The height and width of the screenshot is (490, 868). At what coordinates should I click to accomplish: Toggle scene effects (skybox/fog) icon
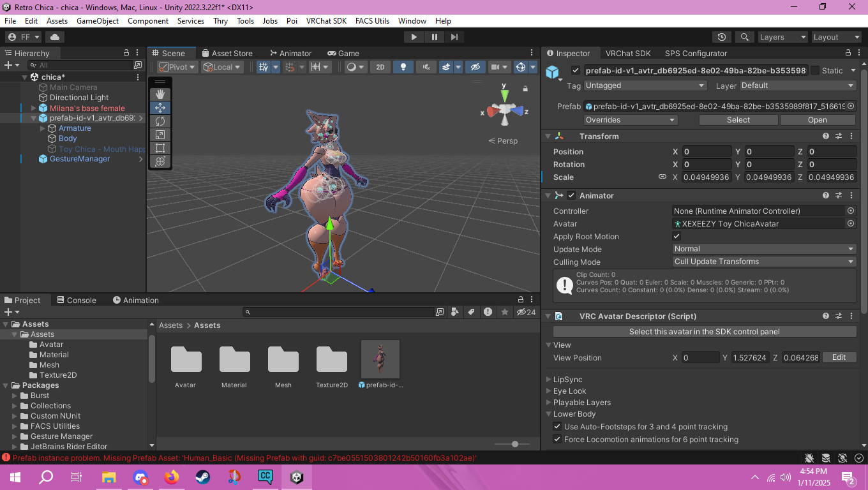click(x=446, y=67)
